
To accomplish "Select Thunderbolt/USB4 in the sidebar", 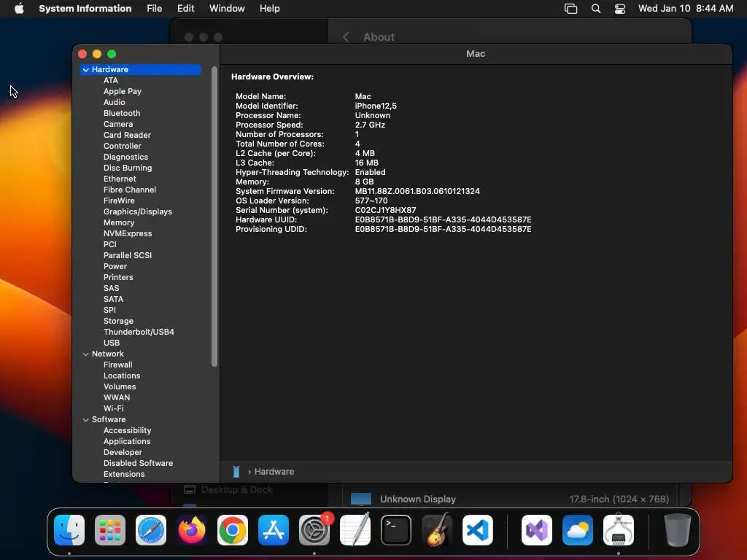I will [x=139, y=332].
